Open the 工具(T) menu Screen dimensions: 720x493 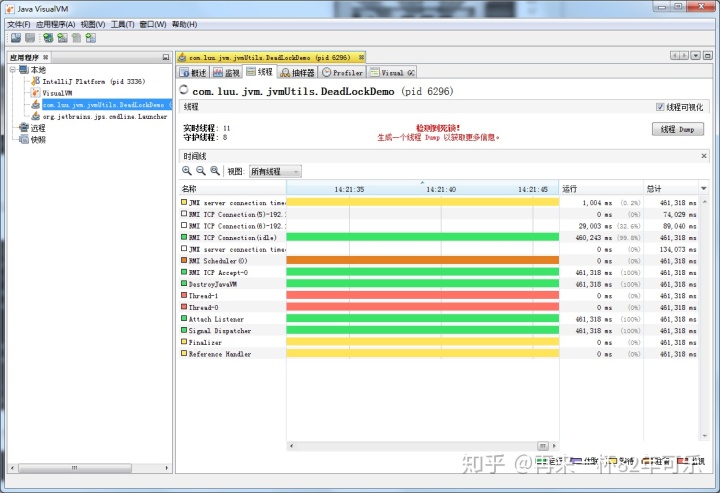[122, 24]
